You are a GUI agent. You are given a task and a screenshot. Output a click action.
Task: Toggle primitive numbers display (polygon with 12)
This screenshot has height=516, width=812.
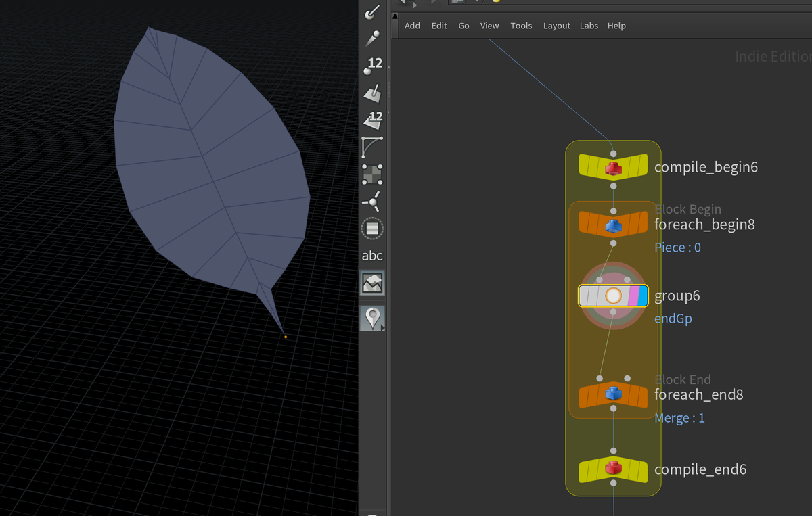pyautogui.click(x=372, y=120)
